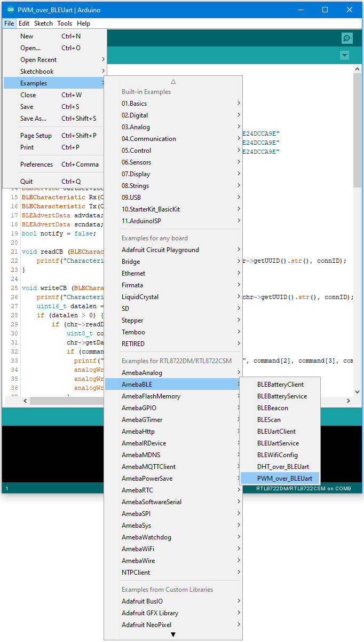Open the Tools menu

[65, 24]
